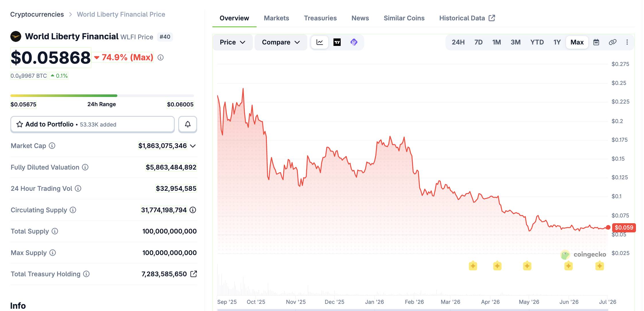Click the Cryptocurrencies breadcrumb link
644x311 pixels.
pyautogui.click(x=37, y=14)
